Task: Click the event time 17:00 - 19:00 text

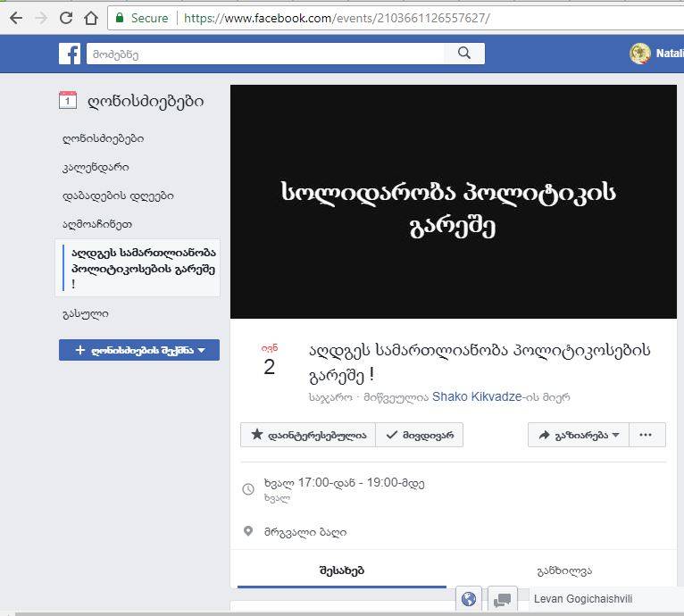Action: click(x=344, y=483)
